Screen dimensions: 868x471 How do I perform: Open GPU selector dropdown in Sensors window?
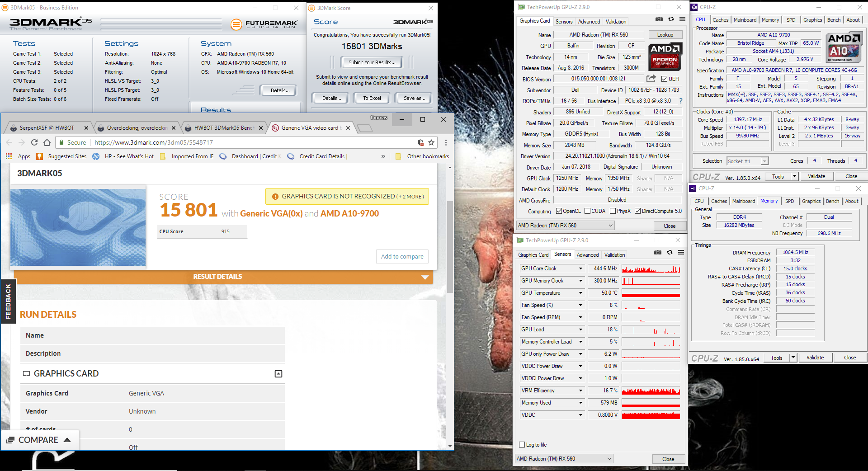(x=564, y=459)
